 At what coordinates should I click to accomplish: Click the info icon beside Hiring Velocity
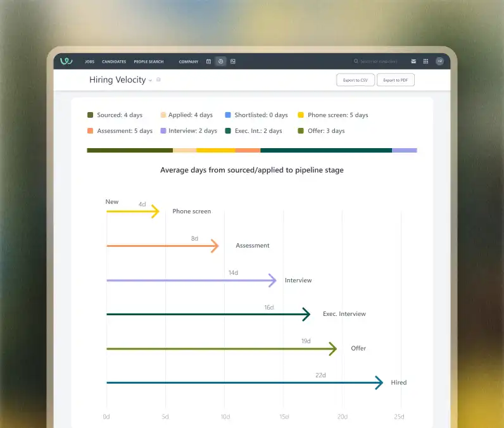158,80
